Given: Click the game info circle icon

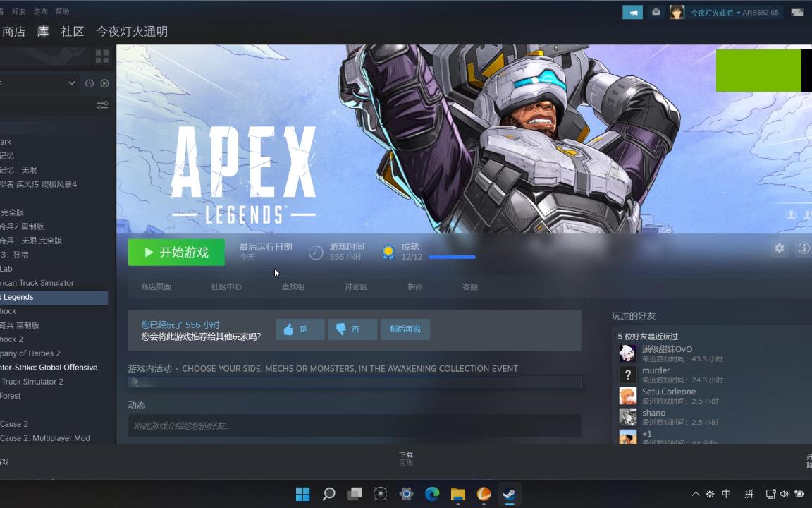Looking at the screenshot, I should click(x=802, y=248).
